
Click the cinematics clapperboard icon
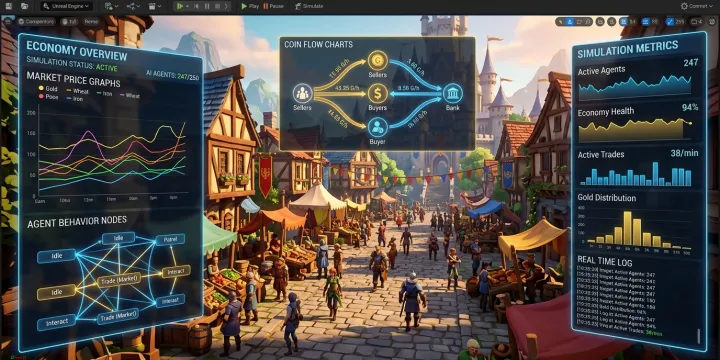point(152,6)
